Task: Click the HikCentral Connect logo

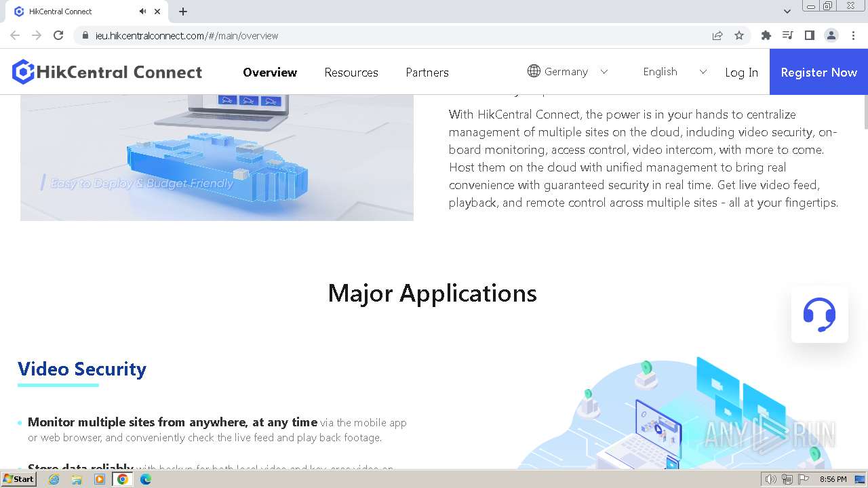Action: pos(107,72)
